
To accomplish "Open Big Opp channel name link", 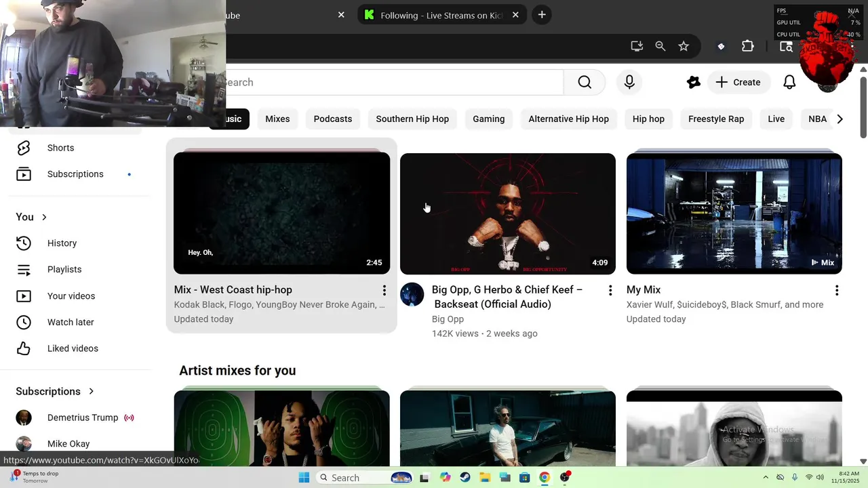I will click(448, 319).
